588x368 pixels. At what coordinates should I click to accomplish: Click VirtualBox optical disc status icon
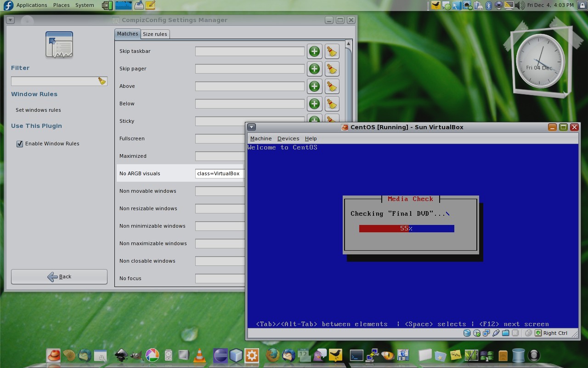tap(477, 333)
